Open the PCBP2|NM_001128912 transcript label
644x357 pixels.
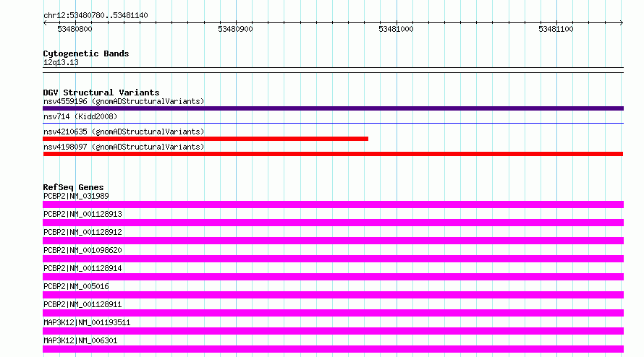(82, 232)
